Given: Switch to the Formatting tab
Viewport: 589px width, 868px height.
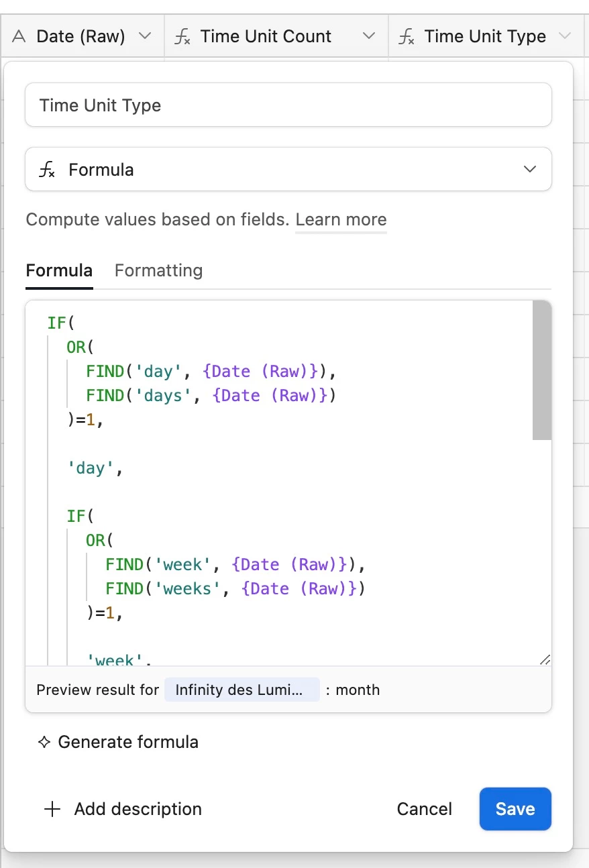Looking at the screenshot, I should (x=158, y=270).
